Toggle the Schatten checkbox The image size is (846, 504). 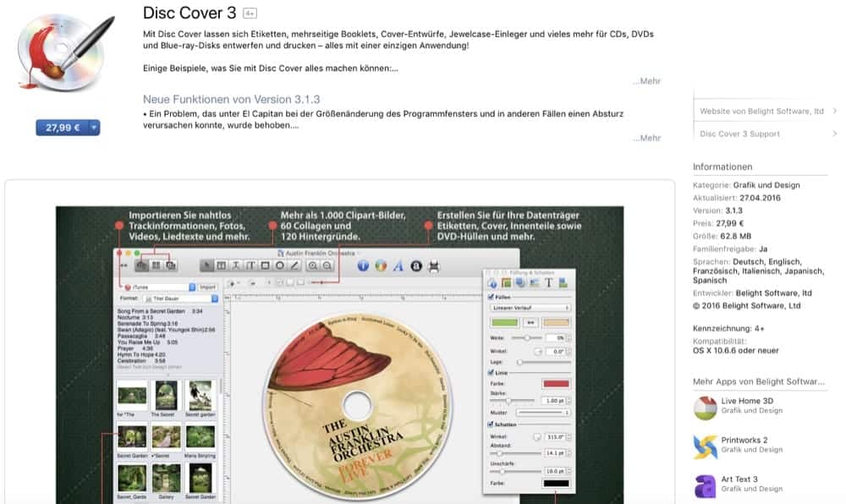coord(491,425)
